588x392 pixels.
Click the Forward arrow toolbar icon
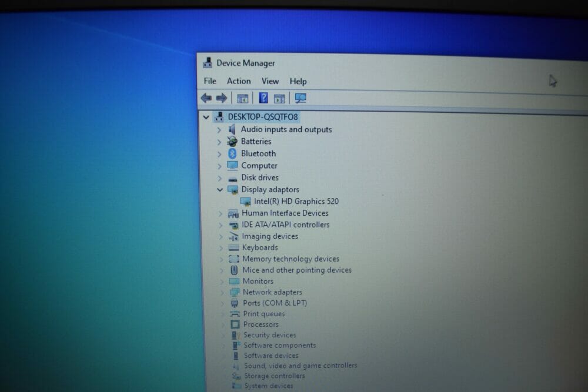pos(222,98)
